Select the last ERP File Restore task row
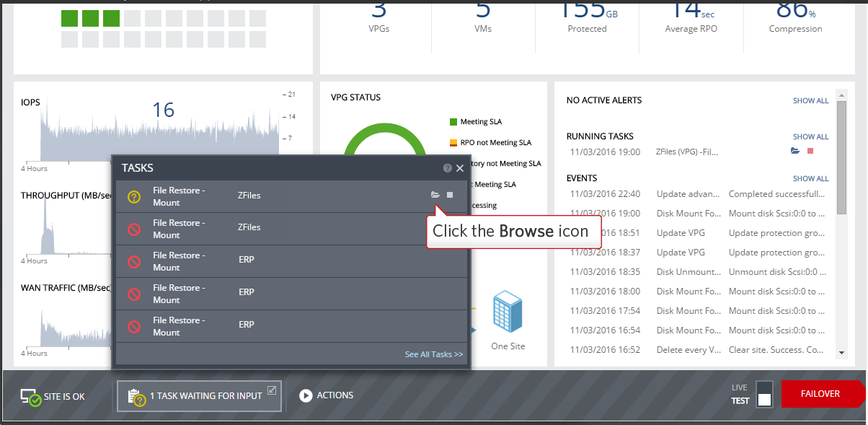Image resolution: width=868 pixels, height=425 pixels. pos(292,326)
